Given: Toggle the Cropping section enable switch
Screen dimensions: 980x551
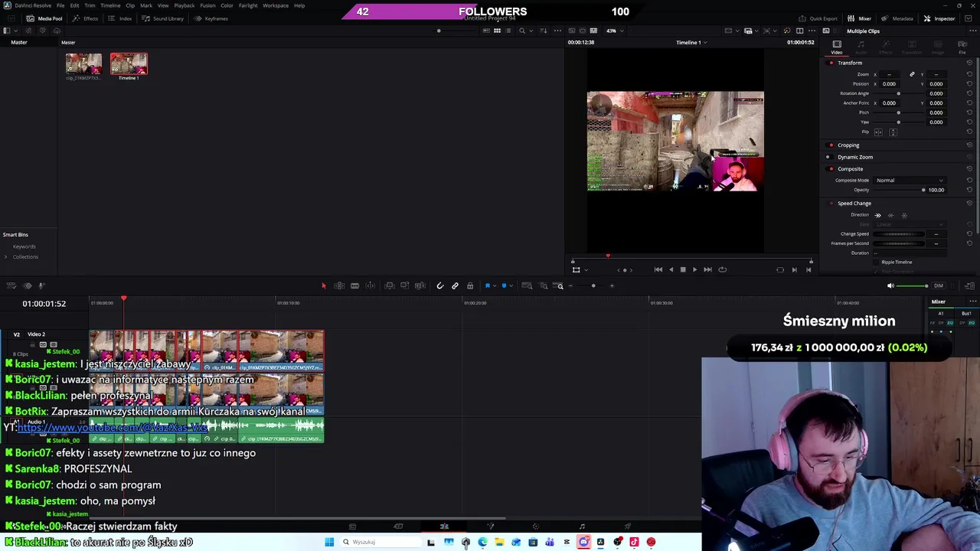Looking at the screenshot, I should coord(831,145).
